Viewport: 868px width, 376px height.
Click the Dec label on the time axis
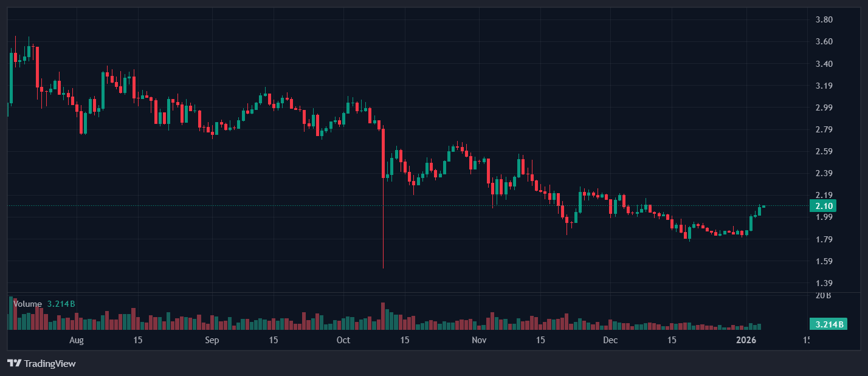(x=610, y=340)
